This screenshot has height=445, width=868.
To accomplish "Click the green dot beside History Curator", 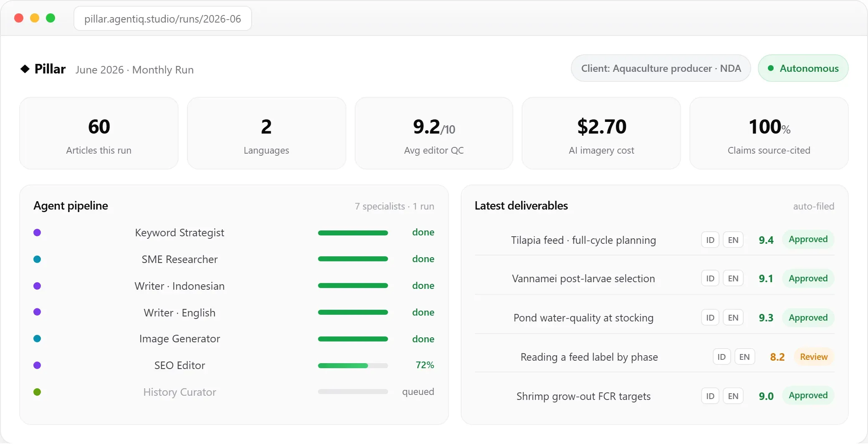I will (x=37, y=392).
